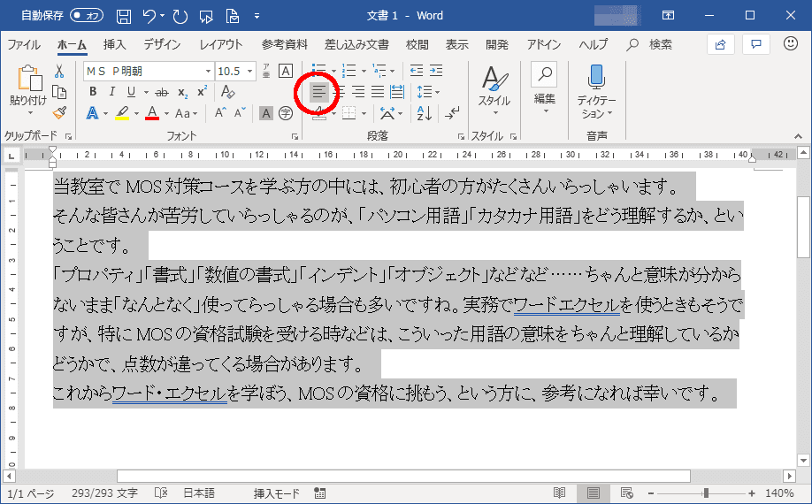
Task: Increase font size with the A^ button
Action: pos(220,113)
